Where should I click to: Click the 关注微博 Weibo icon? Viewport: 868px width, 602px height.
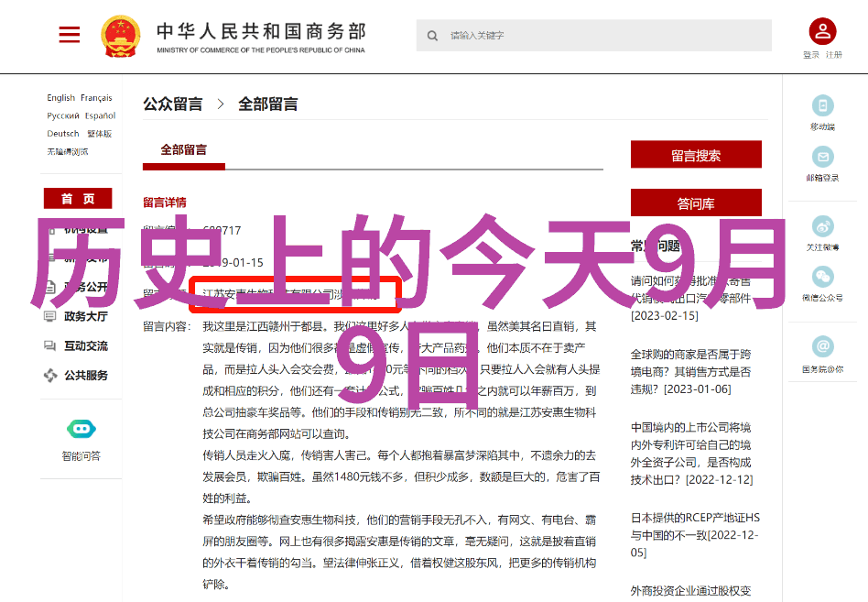[822, 225]
